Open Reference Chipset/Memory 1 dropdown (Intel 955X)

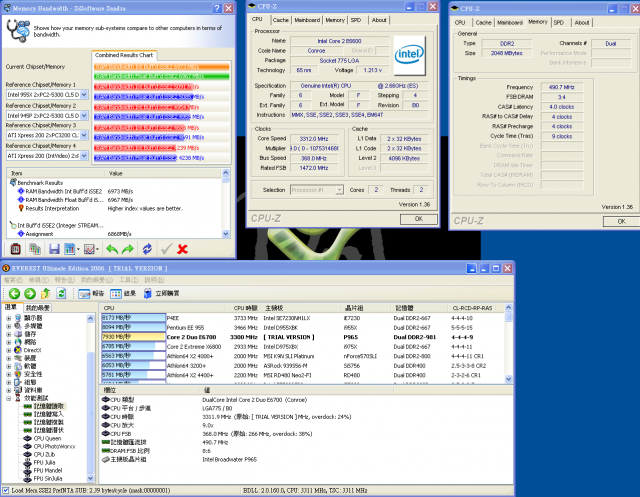(x=84, y=95)
